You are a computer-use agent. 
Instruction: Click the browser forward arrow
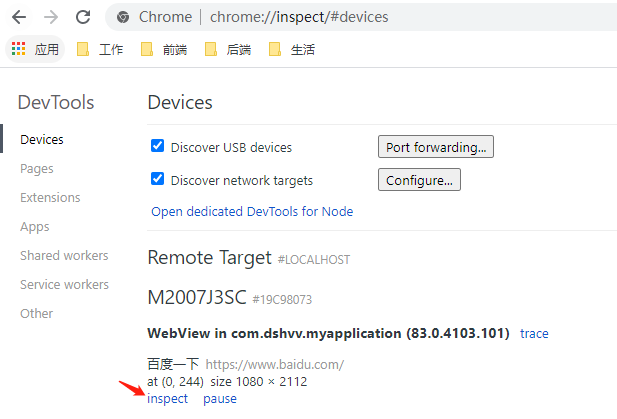coord(51,17)
